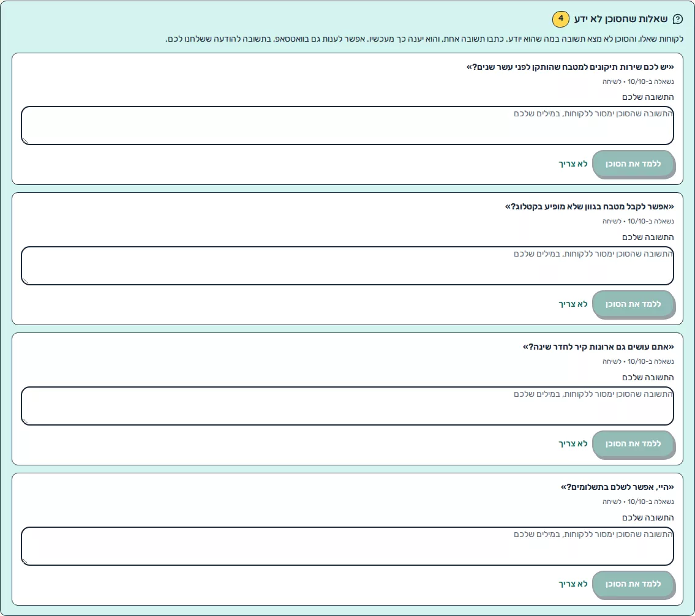The height and width of the screenshot is (616, 695).
Task: Click 'ללמד את הסוכן' for the installments question
Action: click(633, 584)
